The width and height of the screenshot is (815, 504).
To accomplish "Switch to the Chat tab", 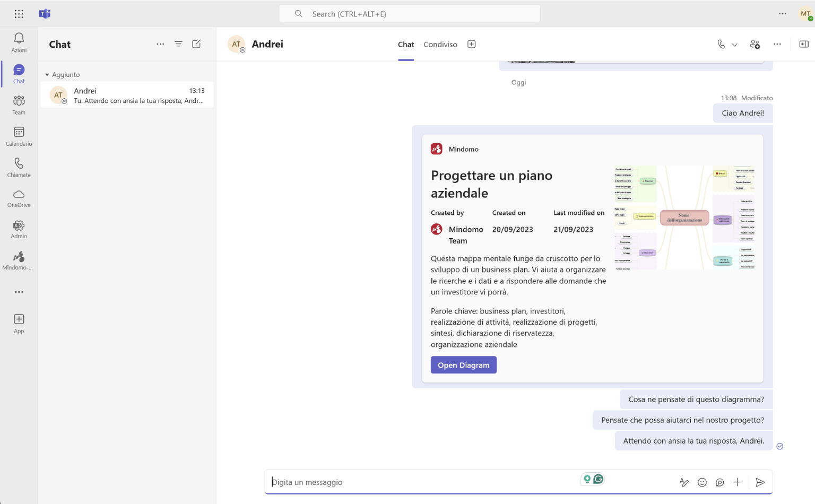I will (406, 45).
